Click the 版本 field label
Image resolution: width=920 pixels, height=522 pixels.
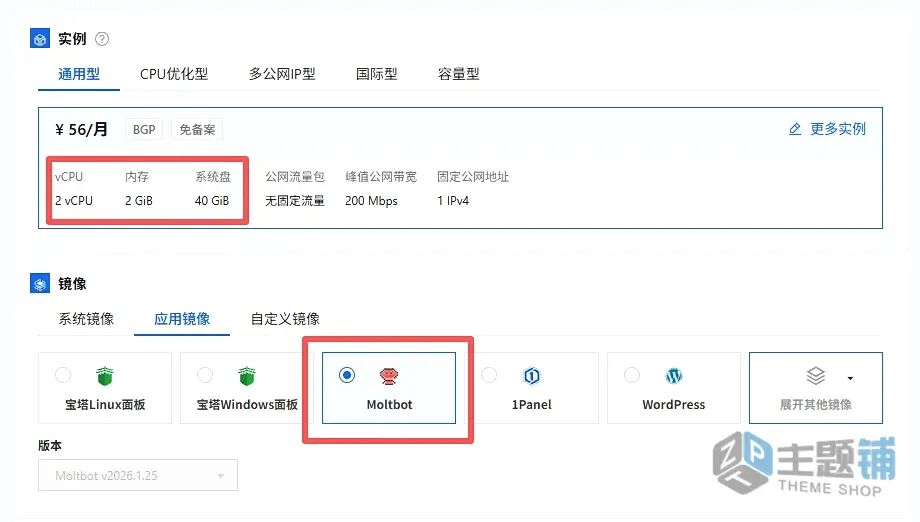[x=50, y=446]
